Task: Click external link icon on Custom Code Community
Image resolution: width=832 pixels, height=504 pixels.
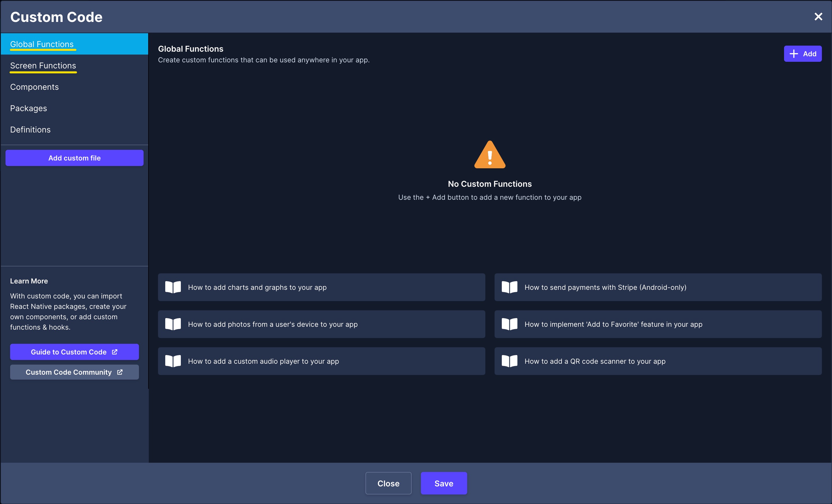Action: (120, 372)
